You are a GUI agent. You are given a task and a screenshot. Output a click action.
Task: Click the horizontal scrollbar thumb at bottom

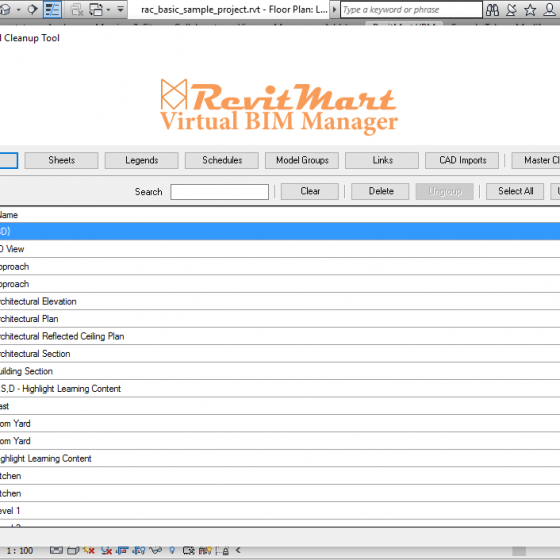click(x=519, y=551)
